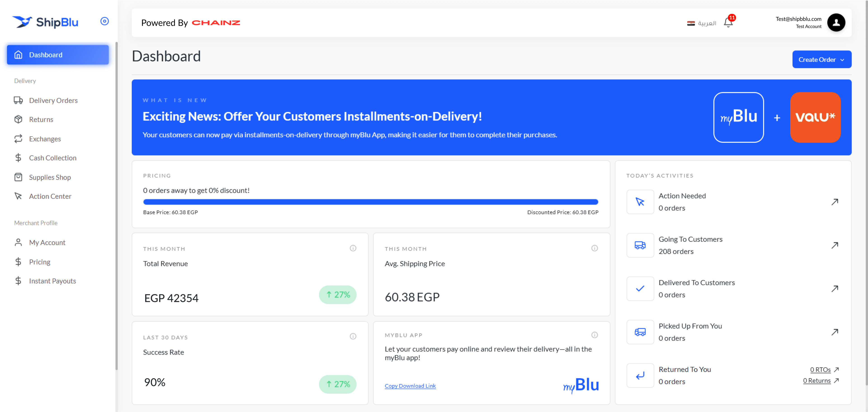Open Going To Customers arrow icon
The image size is (868, 412).
tap(835, 245)
